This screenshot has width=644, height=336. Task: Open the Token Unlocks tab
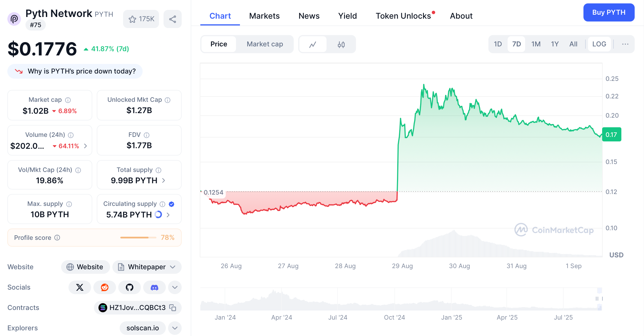click(x=403, y=16)
